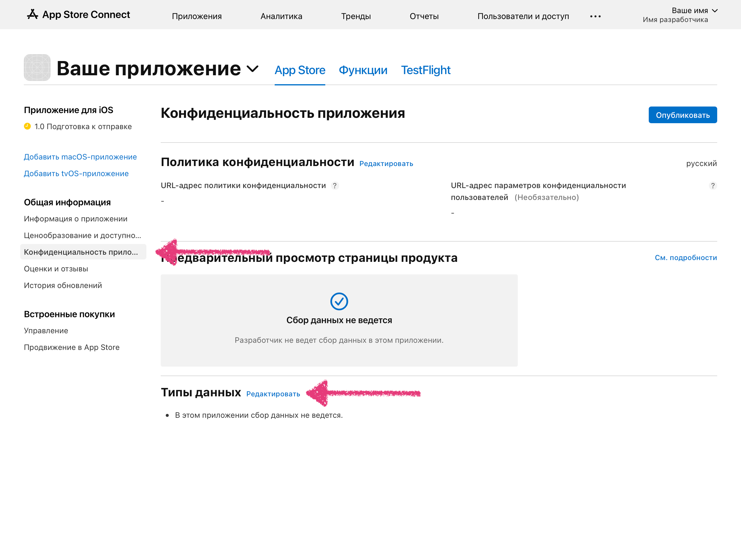Open Приложения in the top navigation
The height and width of the screenshot is (560, 741).
(x=197, y=16)
